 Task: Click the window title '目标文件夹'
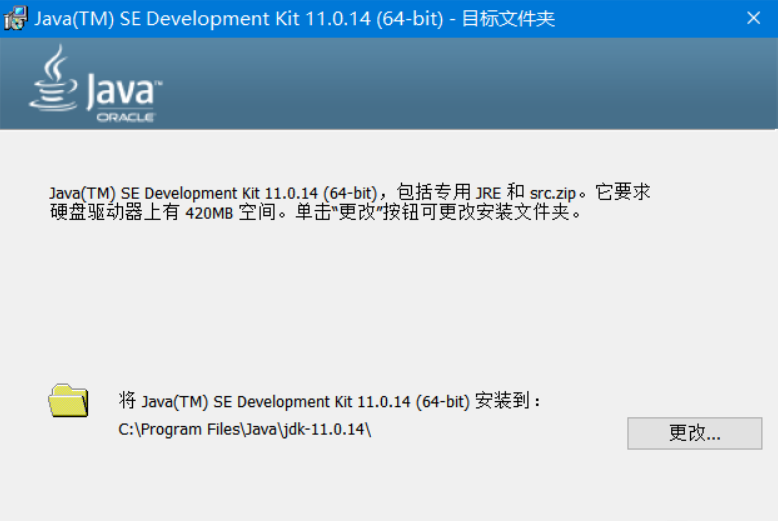tap(508, 19)
